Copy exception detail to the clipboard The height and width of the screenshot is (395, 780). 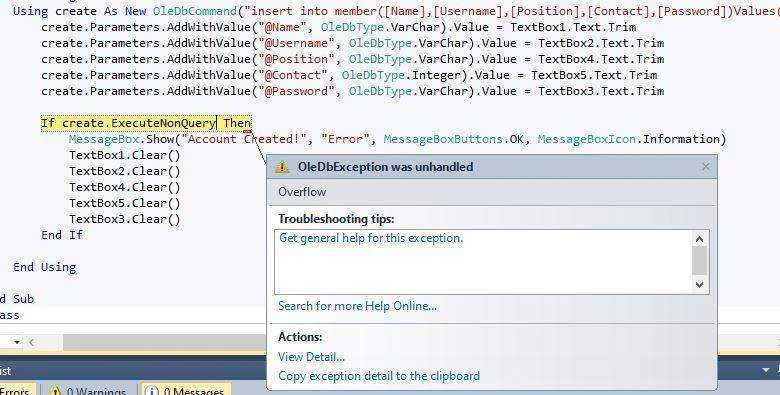click(379, 376)
